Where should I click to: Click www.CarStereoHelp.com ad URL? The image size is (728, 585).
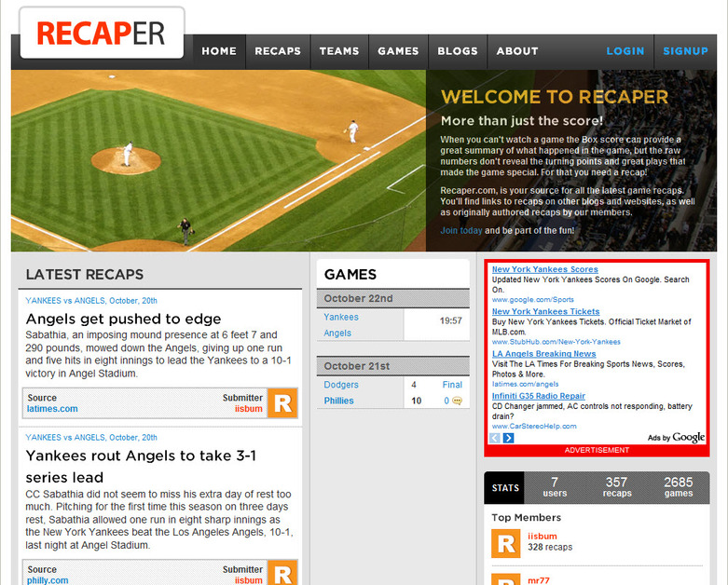(534, 427)
